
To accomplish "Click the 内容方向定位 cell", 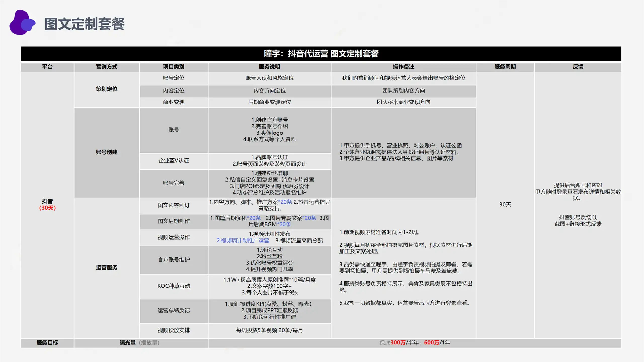I will tap(269, 91).
